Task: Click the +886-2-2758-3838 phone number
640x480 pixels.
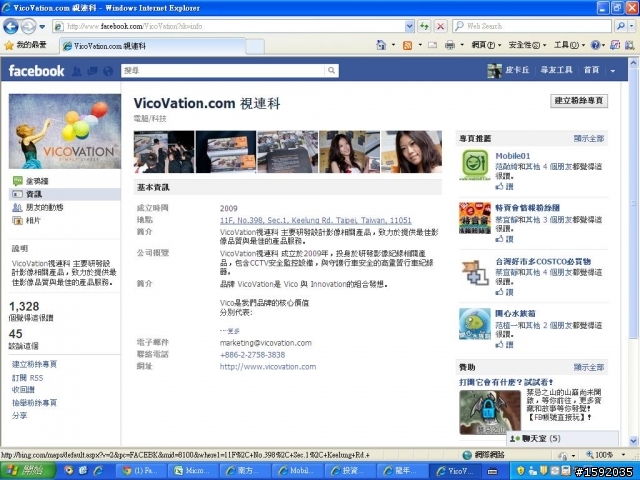Action: click(252, 355)
